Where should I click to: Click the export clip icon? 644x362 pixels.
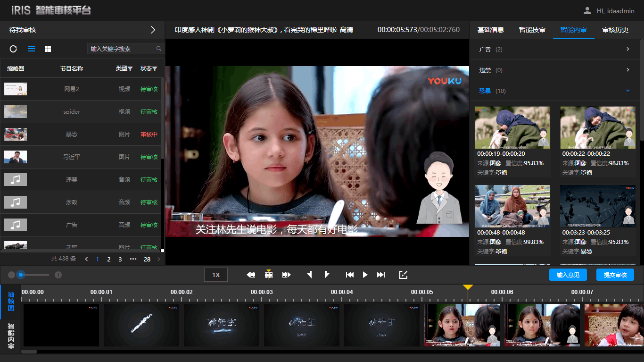click(x=403, y=275)
